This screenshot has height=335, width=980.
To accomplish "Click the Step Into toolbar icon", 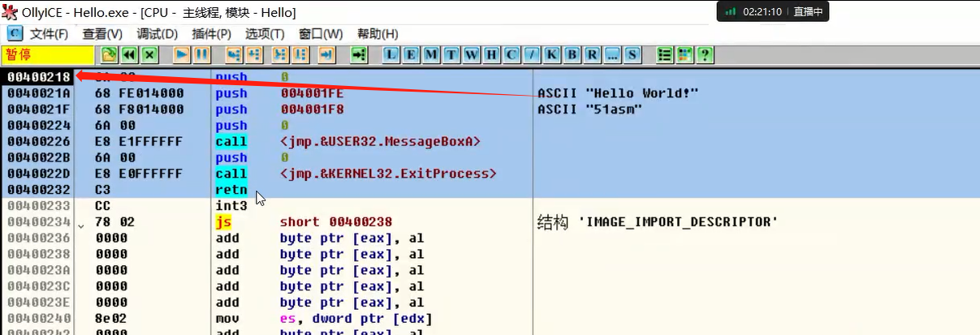I will 234,54.
